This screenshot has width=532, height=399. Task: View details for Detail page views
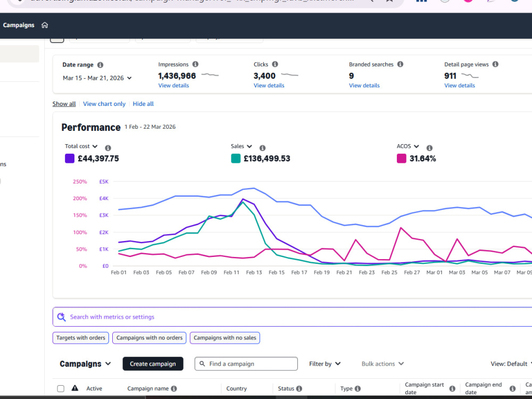tap(460, 86)
